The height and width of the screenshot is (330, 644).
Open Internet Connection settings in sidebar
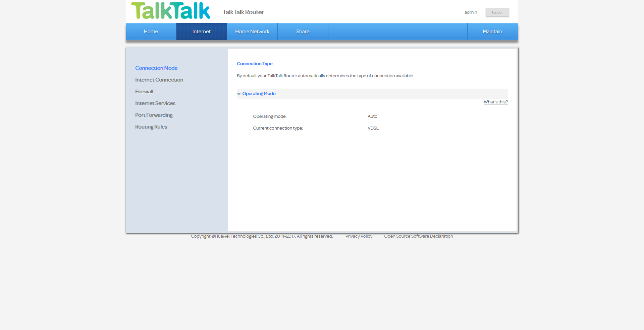pos(159,80)
